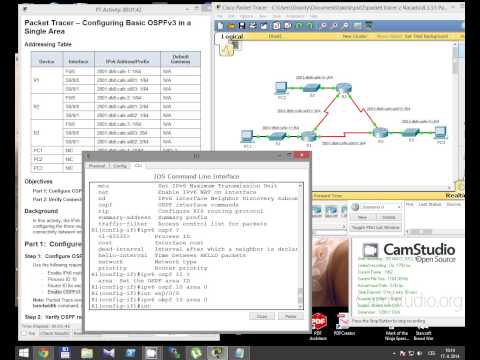The image size is (480, 360).
Task: Click the Realtime mode label
Action: coord(455,196)
